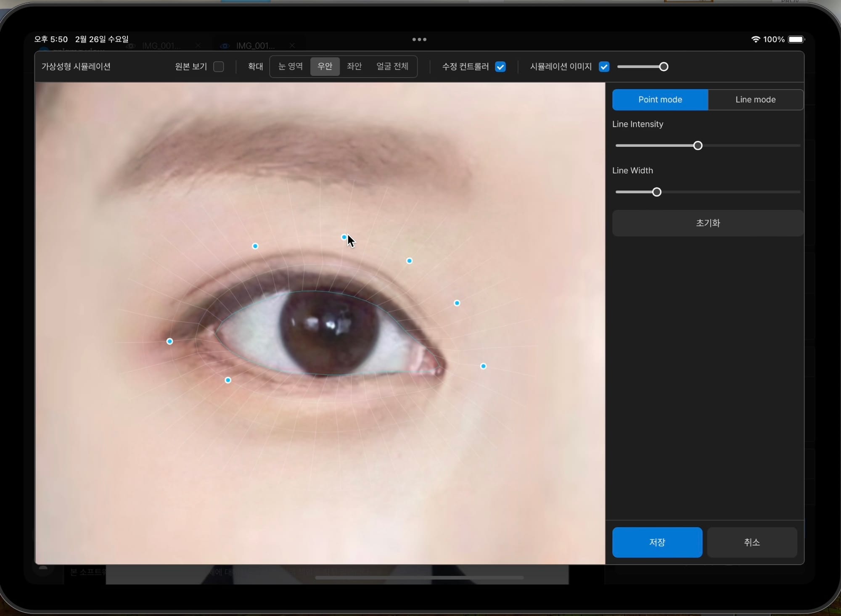This screenshot has width=841, height=616.
Task: Click the rightmost control point near inner corner
Action: point(483,366)
